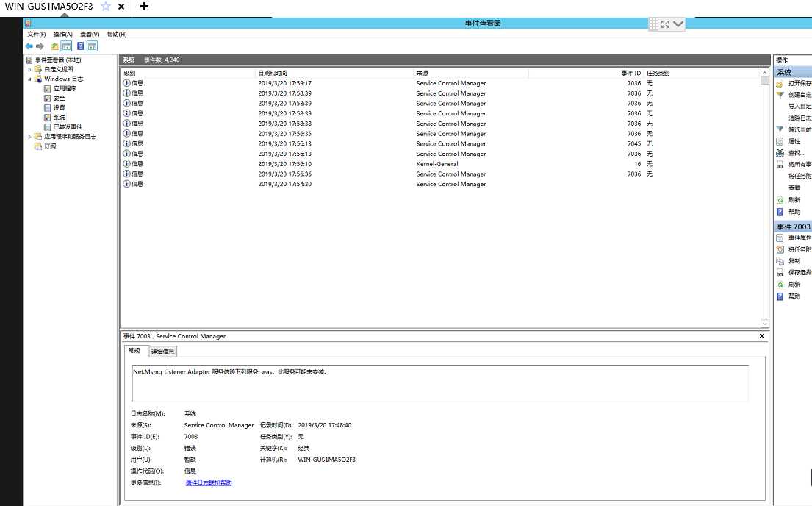Image resolution: width=812 pixels, height=506 pixels.
Task: Expand the remote toolbar chevron
Action: pos(678,24)
